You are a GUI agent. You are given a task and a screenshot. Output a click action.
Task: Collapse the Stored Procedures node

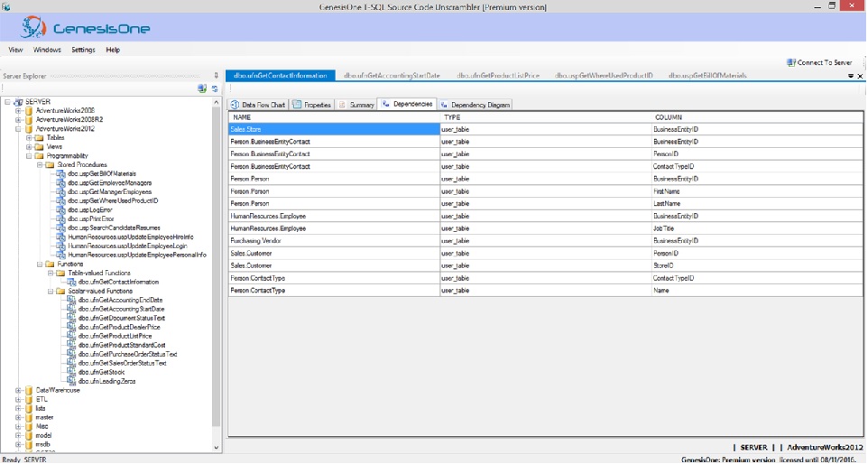[40, 165]
